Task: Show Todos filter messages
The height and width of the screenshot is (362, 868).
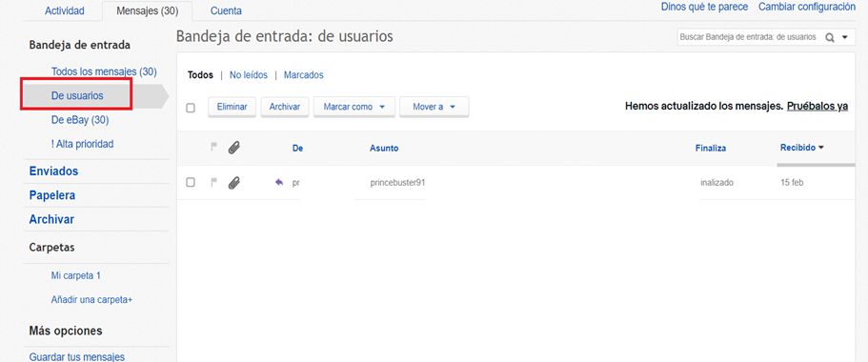Action: tap(200, 74)
